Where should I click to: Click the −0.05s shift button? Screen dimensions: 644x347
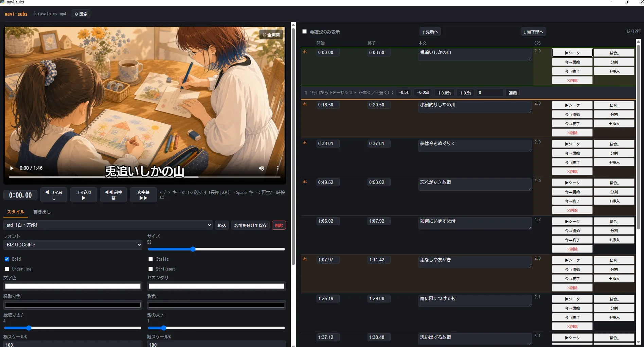(423, 92)
